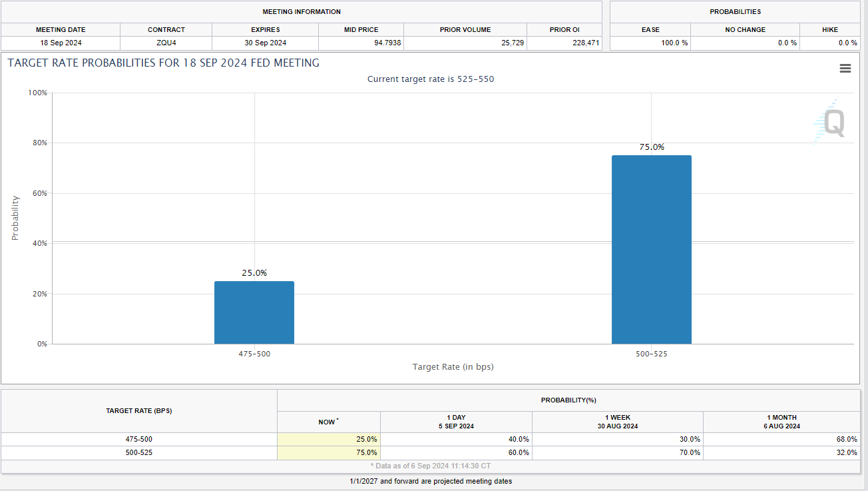868x491 pixels.
Task: Click the EASE 100.0% probability cell
Action: (650, 43)
